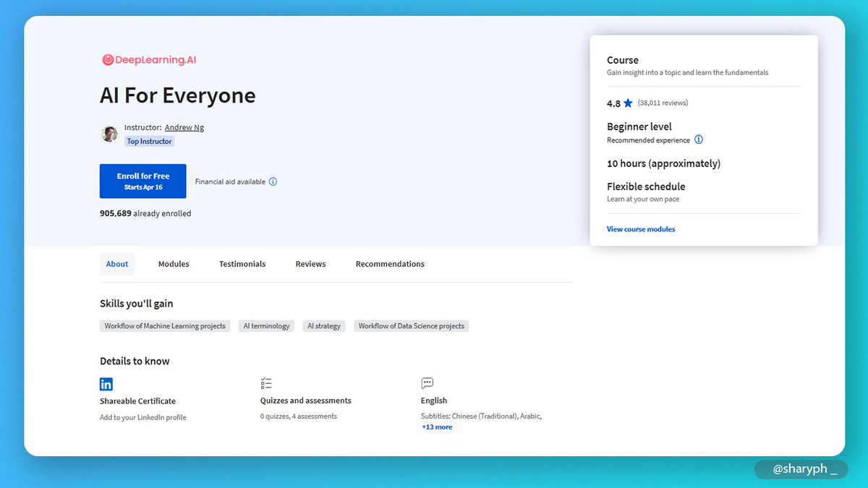The image size is (868, 488).
Task: Click the 905,689 already enrolled text
Action: [x=145, y=213]
